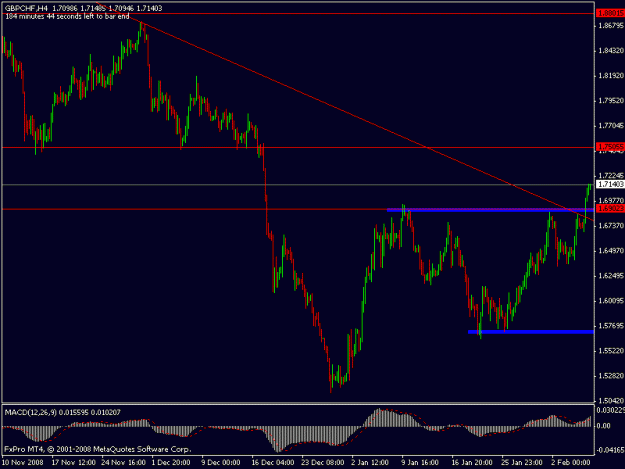Click the 1.60095 price axis label
This screenshot has height=469, width=625.
click(x=611, y=301)
